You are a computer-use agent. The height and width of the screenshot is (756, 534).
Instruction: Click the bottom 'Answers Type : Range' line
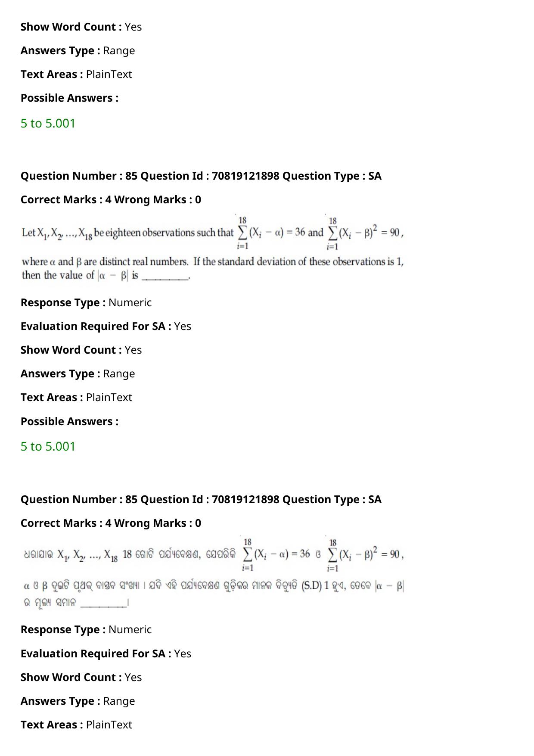click(78, 701)
